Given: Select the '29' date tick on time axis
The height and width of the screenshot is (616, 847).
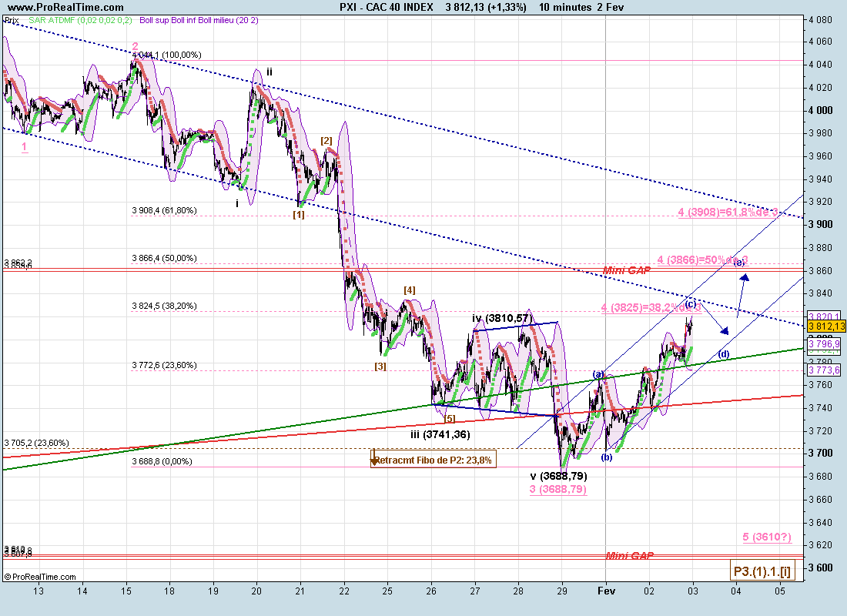Looking at the screenshot, I should click(562, 591).
